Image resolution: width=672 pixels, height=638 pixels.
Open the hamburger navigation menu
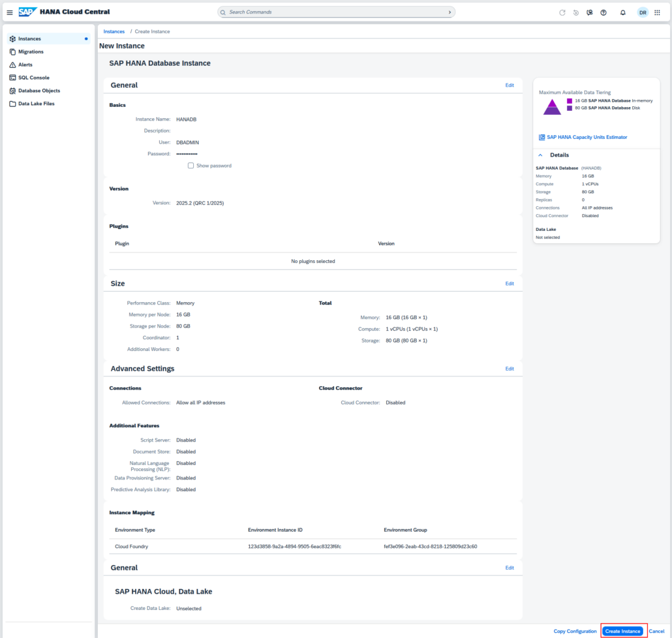[x=9, y=12]
